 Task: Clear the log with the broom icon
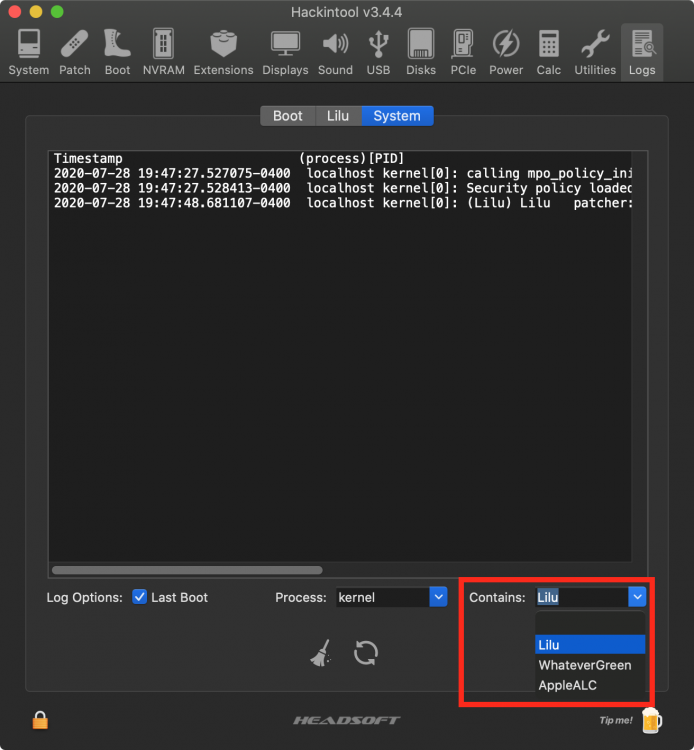[321, 653]
